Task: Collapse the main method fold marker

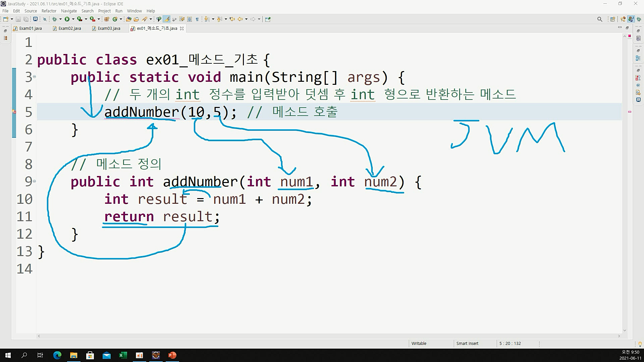Action: [x=34, y=77]
